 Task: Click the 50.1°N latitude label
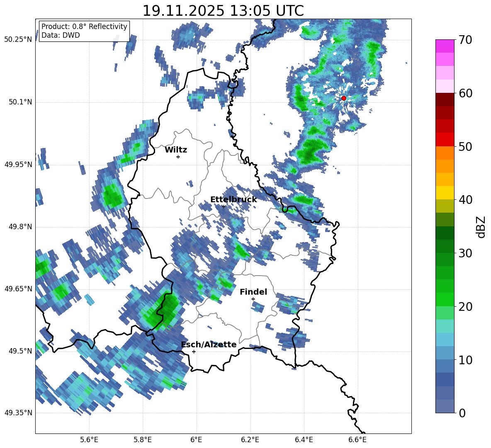[x=20, y=102]
